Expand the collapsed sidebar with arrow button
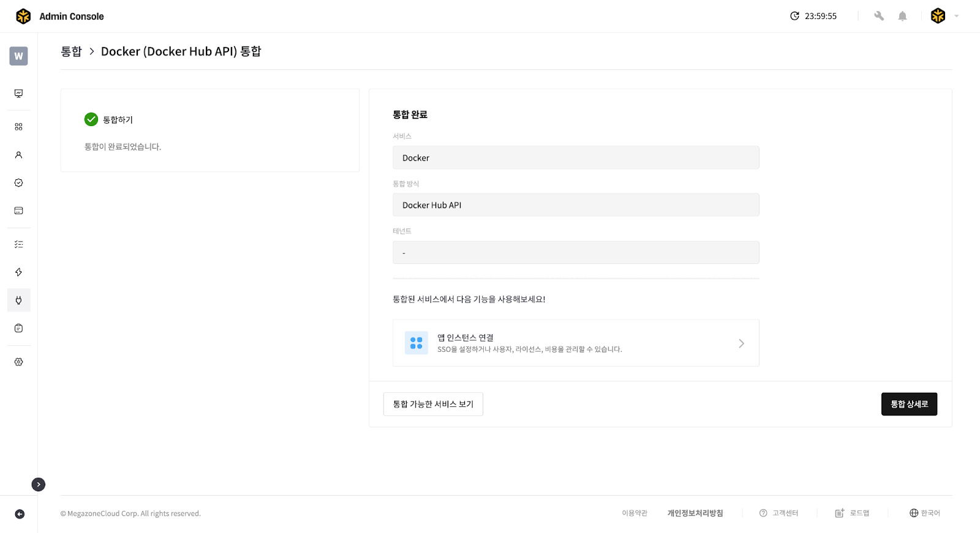980x533 pixels. (x=39, y=485)
